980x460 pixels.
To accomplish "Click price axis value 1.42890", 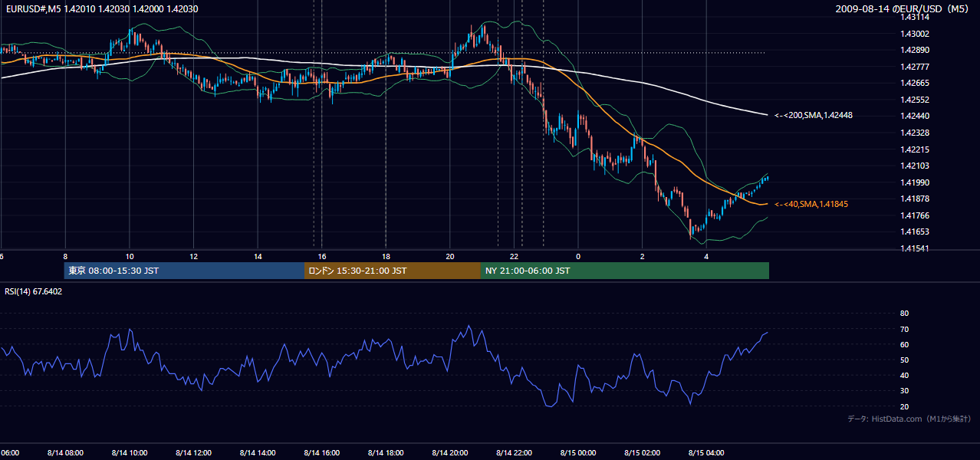I will 914,50.
